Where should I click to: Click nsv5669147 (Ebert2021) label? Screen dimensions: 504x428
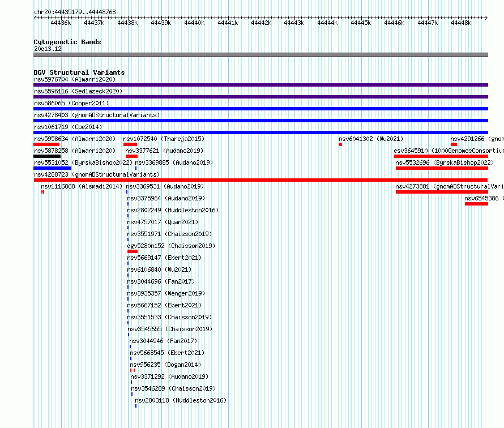(164, 258)
